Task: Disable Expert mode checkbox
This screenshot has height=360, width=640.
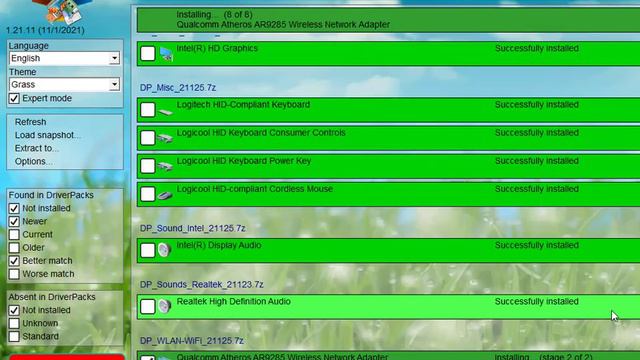Action: tap(14, 98)
